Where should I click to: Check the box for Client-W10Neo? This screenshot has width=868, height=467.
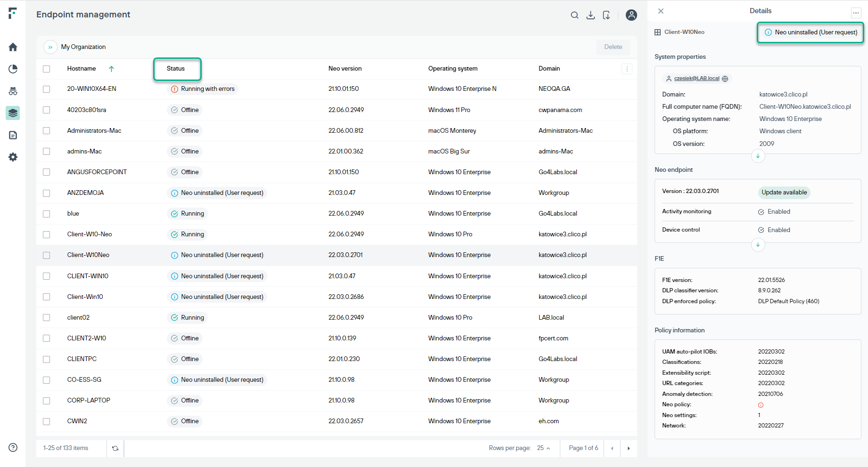46,255
